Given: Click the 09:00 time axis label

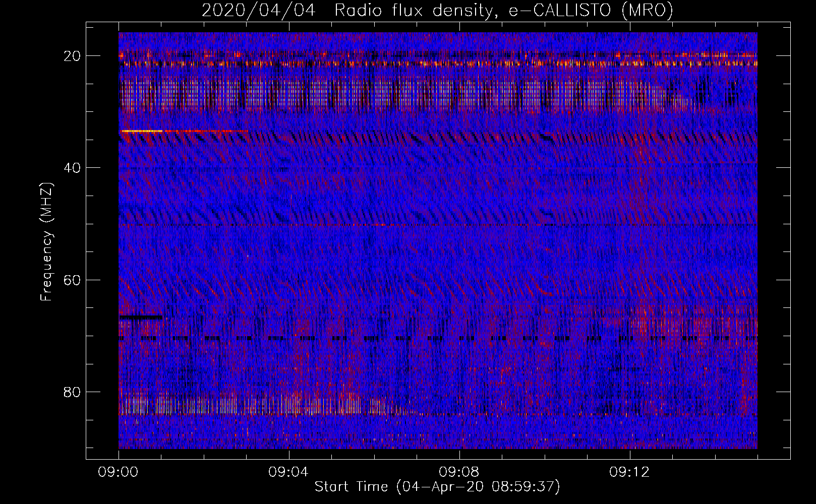Looking at the screenshot, I should tap(119, 472).
